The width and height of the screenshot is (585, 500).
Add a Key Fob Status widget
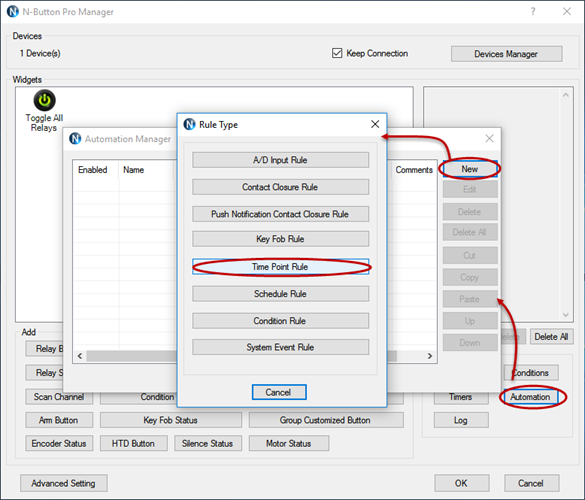point(171,420)
